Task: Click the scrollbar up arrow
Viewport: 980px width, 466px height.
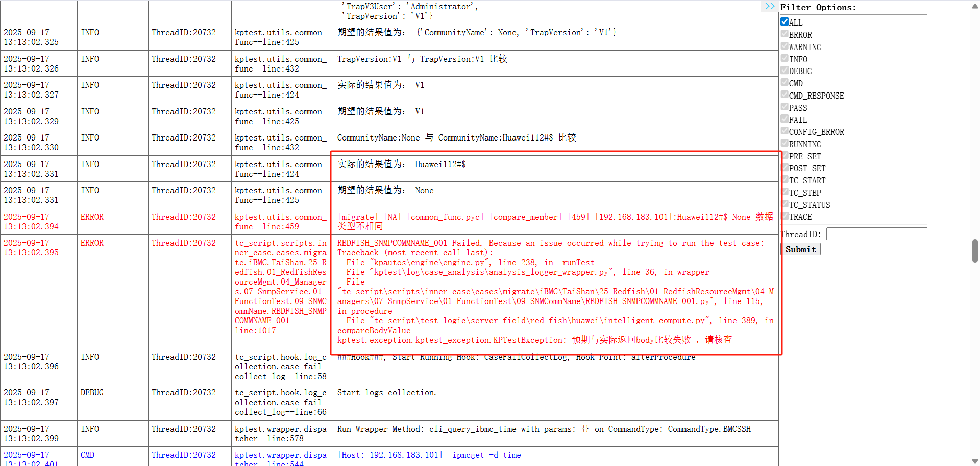Action: pos(975,5)
